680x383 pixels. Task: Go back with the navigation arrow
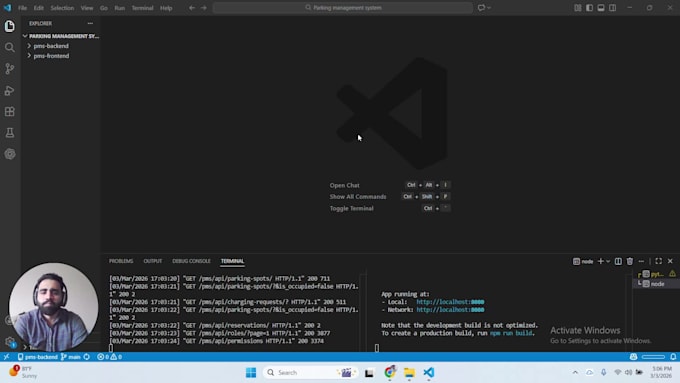click(x=192, y=8)
